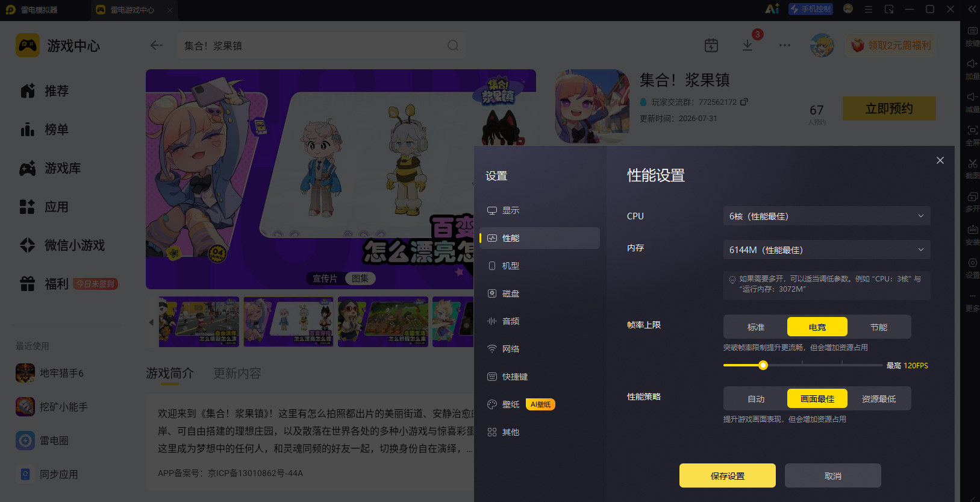
Task: Click 加量 volume up in right toolbar
Action: pyautogui.click(x=972, y=69)
